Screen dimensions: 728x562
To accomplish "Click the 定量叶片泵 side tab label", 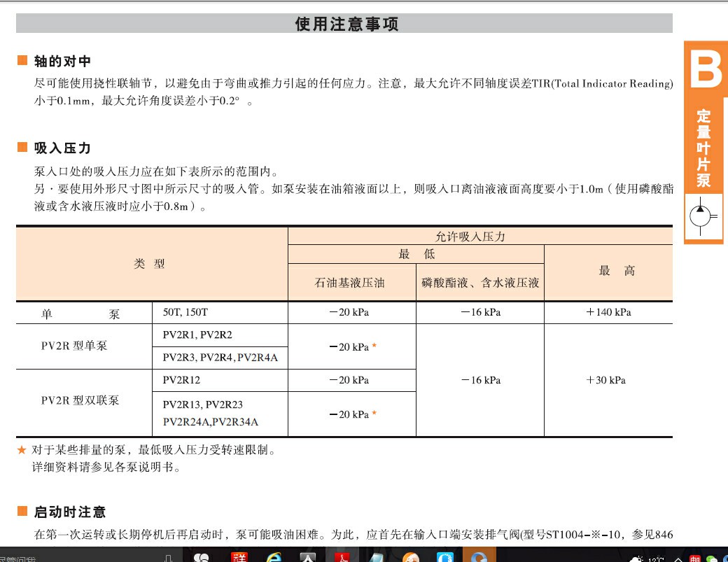I will (x=703, y=148).
